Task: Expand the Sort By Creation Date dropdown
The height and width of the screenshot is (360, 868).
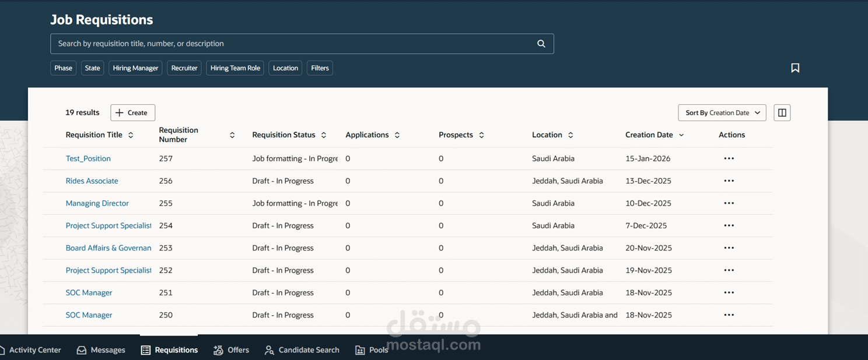Action: coord(722,113)
